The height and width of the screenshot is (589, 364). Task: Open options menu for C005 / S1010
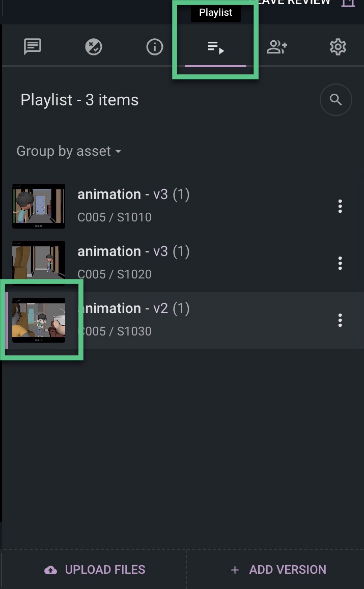pyautogui.click(x=340, y=206)
